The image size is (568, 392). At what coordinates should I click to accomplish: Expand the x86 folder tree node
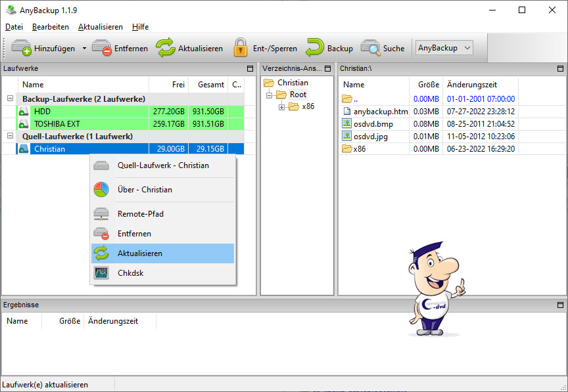point(282,107)
